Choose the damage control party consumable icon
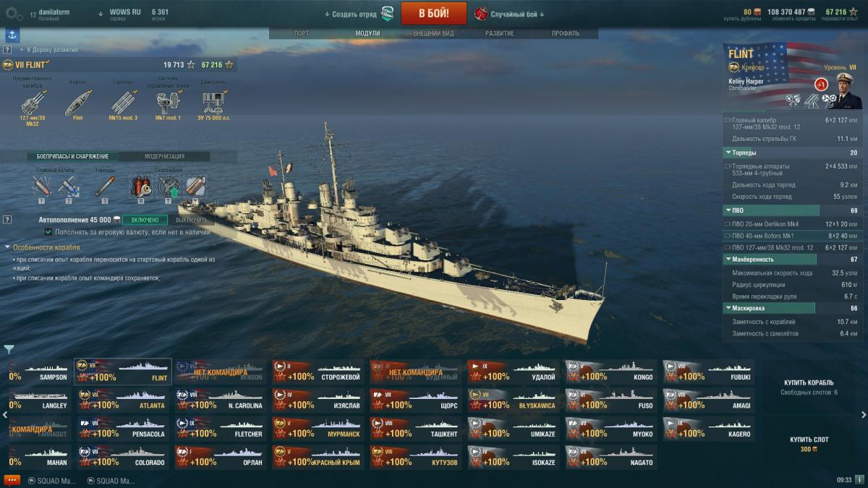Image resolution: width=868 pixels, height=488 pixels. [x=141, y=187]
